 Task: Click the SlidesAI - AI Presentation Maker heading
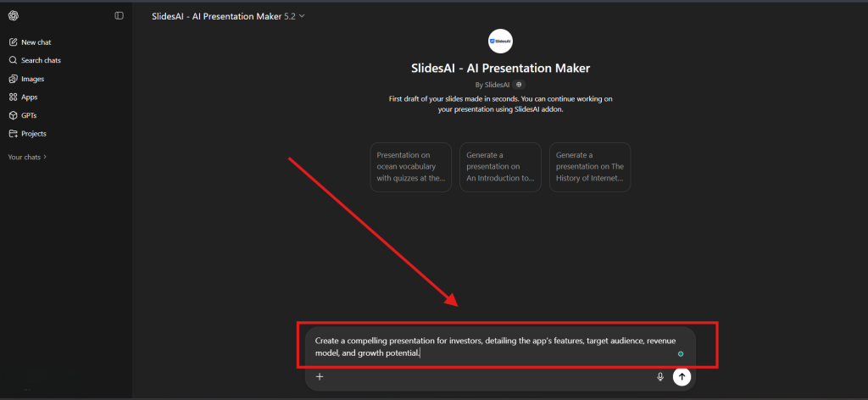[500, 68]
